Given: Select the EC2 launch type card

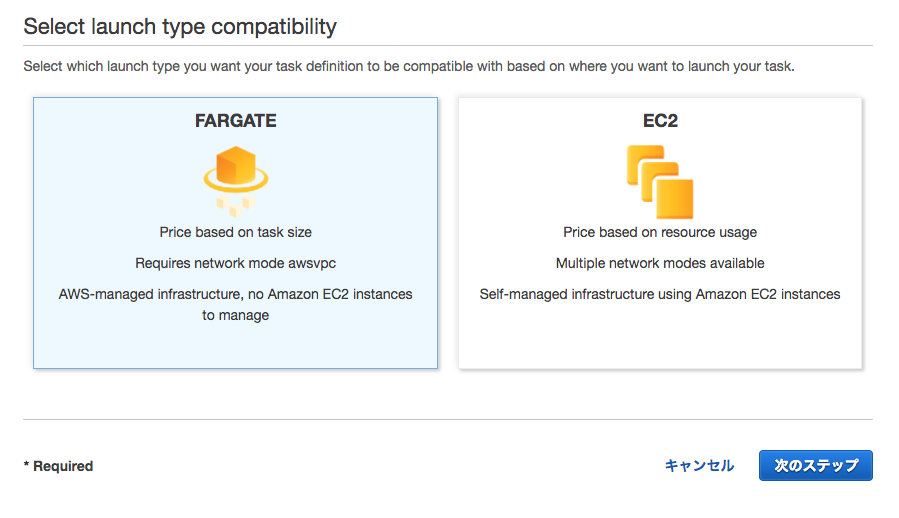Looking at the screenshot, I should pyautogui.click(x=660, y=233).
